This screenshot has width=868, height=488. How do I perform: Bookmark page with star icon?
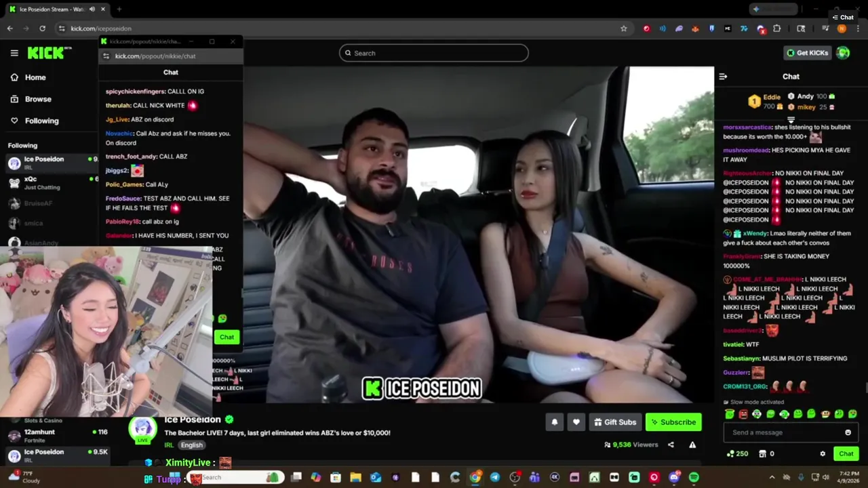point(624,28)
